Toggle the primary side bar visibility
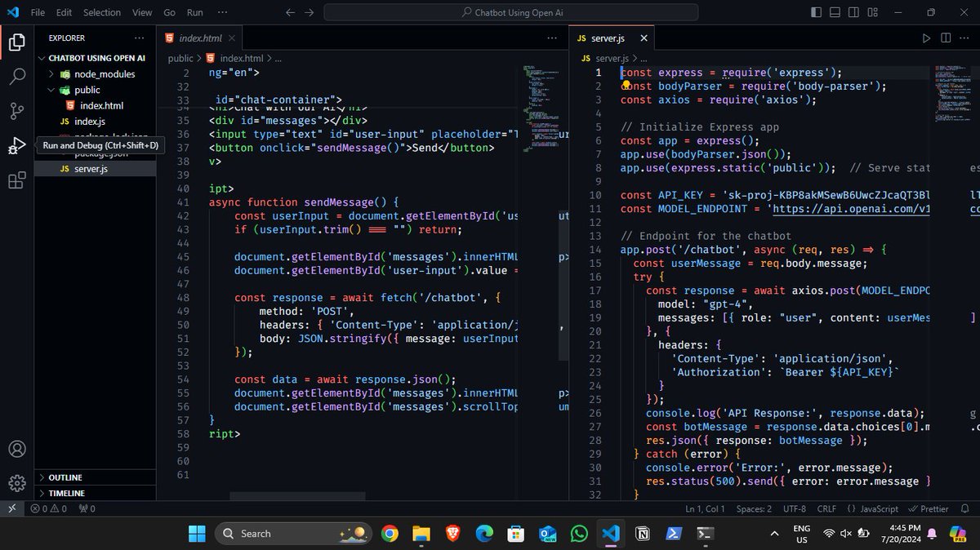The image size is (980, 550). [x=816, y=12]
